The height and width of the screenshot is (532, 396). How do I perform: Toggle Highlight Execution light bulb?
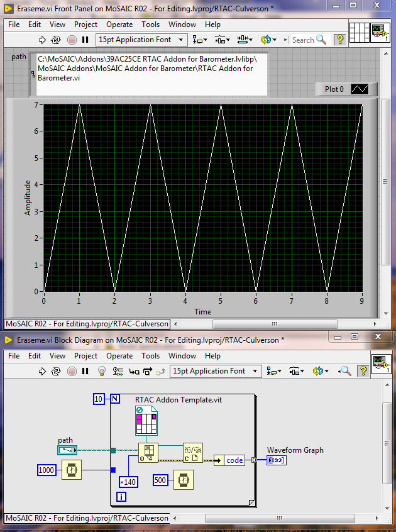click(x=101, y=371)
